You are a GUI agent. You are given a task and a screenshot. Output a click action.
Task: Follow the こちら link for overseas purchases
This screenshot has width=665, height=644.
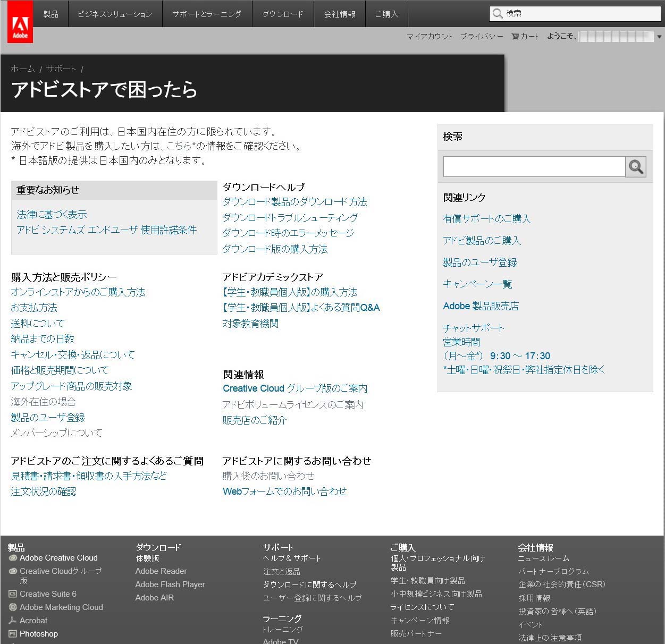pos(179,146)
